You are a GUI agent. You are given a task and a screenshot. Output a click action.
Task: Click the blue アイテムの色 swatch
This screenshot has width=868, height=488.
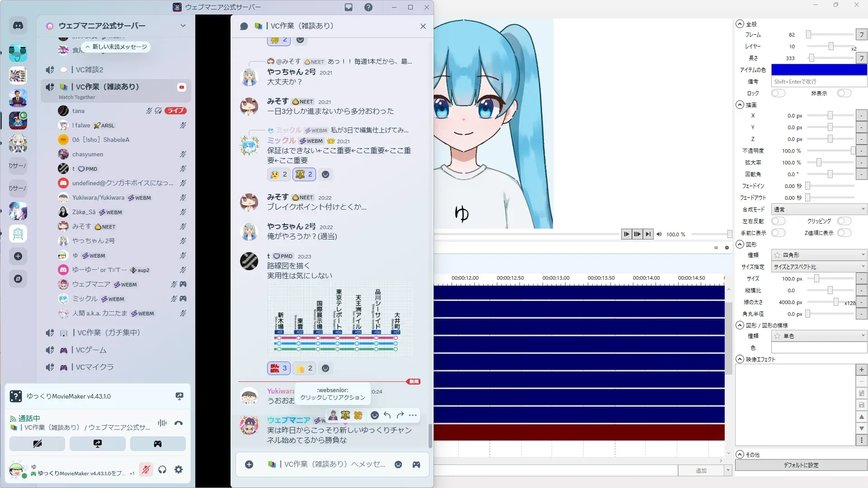(x=819, y=70)
